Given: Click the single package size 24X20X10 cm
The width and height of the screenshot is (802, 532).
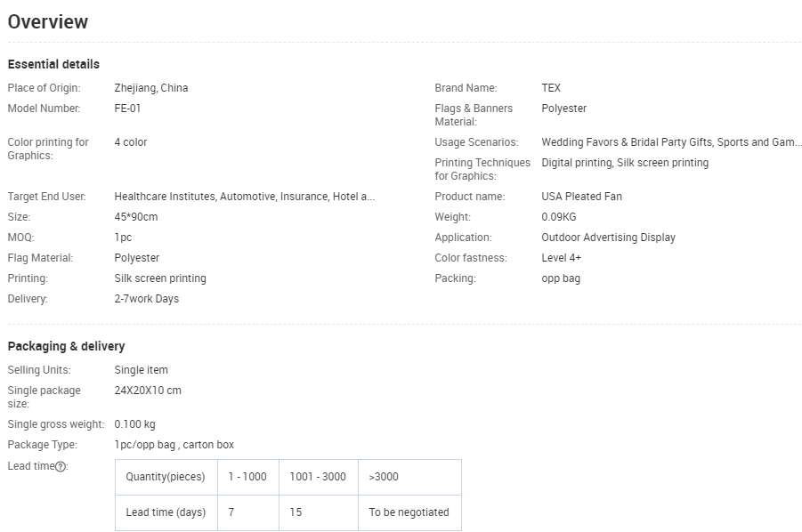Looking at the screenshot, I should click(148, 391).
